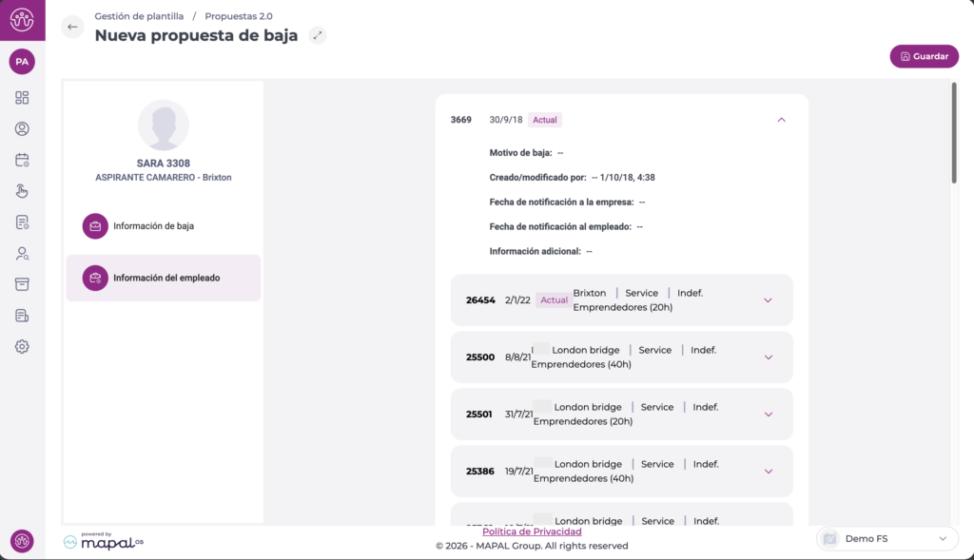
Task: Open the dashboard grid icon in sidebar
Action: tap(22, 98)
